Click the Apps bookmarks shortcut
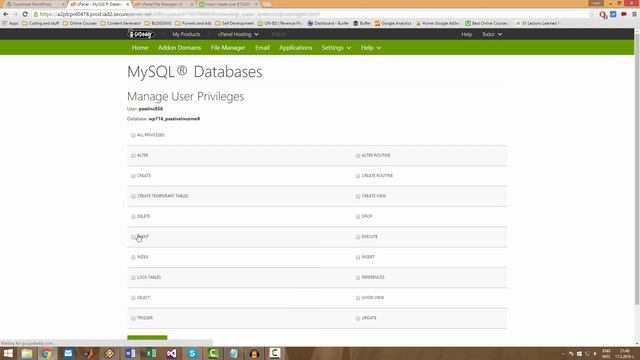640x360 pixels. pyautogui.click(x=11, y=23)
